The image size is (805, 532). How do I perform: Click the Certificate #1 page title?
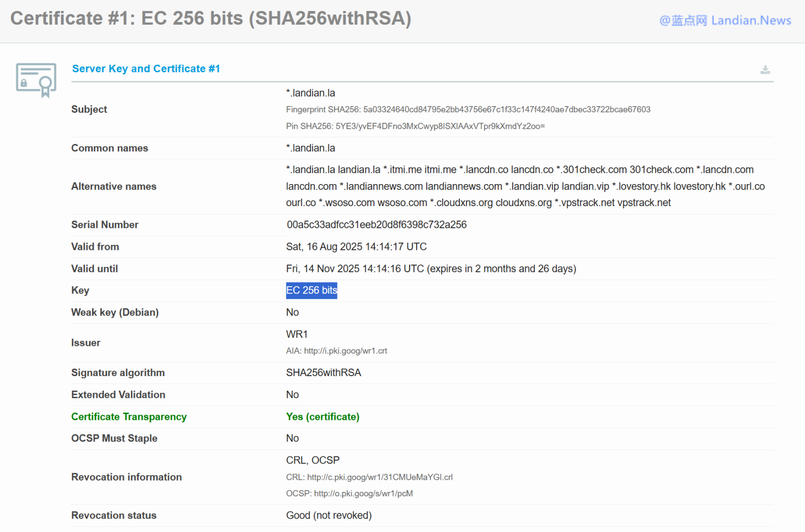[211, 19]
